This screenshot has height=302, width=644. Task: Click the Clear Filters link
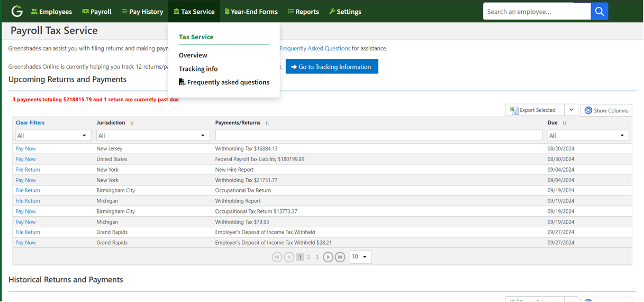pos(30,123)
